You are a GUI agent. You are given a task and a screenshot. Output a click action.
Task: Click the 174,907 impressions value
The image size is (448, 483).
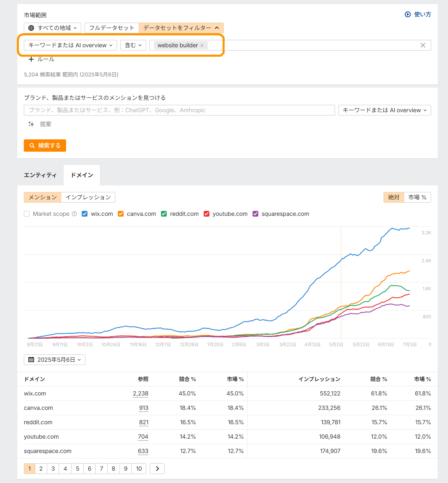(x=330, y=451)
